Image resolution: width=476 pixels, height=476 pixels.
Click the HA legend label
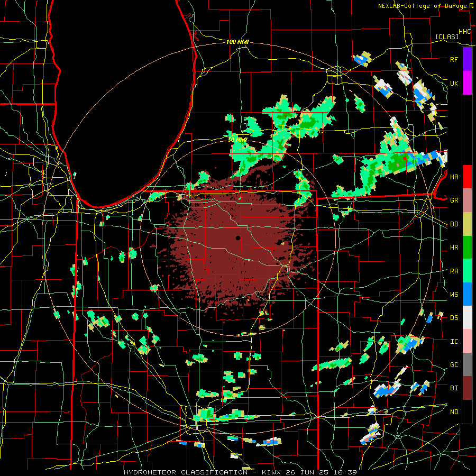[454, 177]
